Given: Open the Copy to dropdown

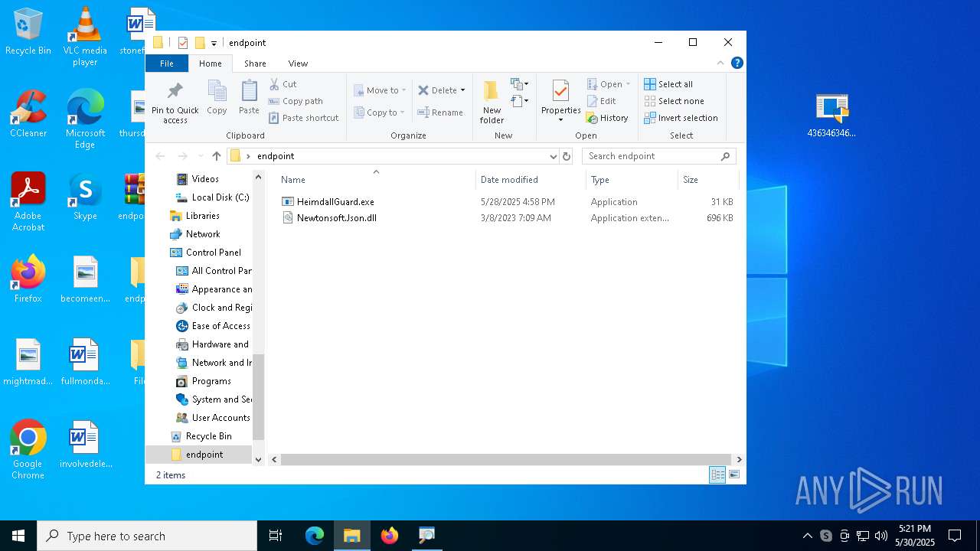Looking at the screenshot, I should 380,112.
